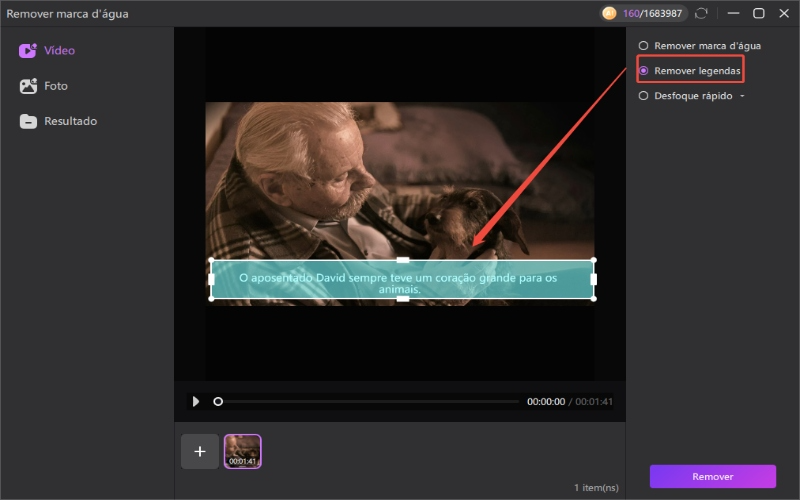Open the Resultado folder section
800x500 pixels.
(x=58, y=121)
